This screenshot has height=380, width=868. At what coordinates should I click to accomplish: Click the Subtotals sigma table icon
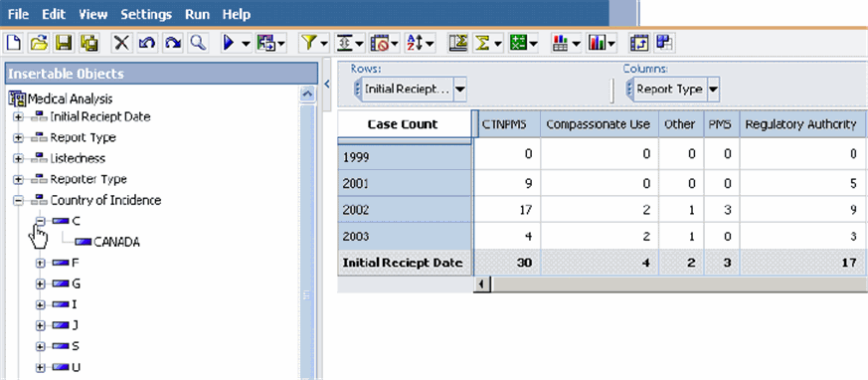[457, 43]
